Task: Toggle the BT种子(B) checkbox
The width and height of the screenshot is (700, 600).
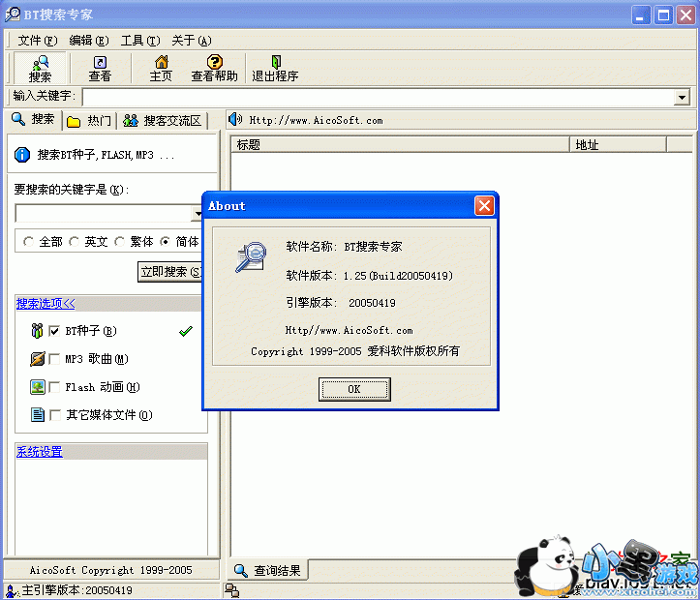Action: pos(54,331)
